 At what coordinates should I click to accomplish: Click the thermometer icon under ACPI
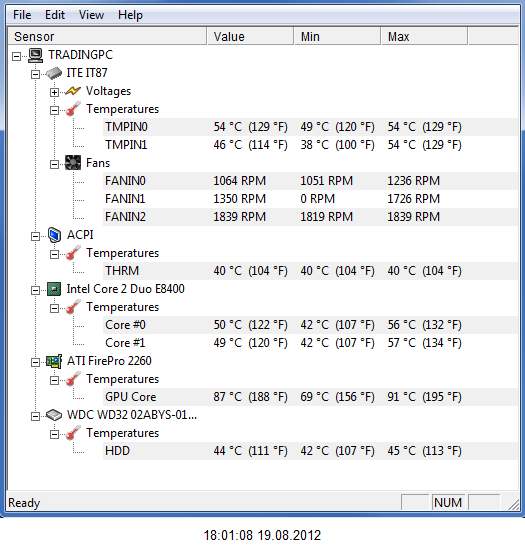[x=73, y=253]
